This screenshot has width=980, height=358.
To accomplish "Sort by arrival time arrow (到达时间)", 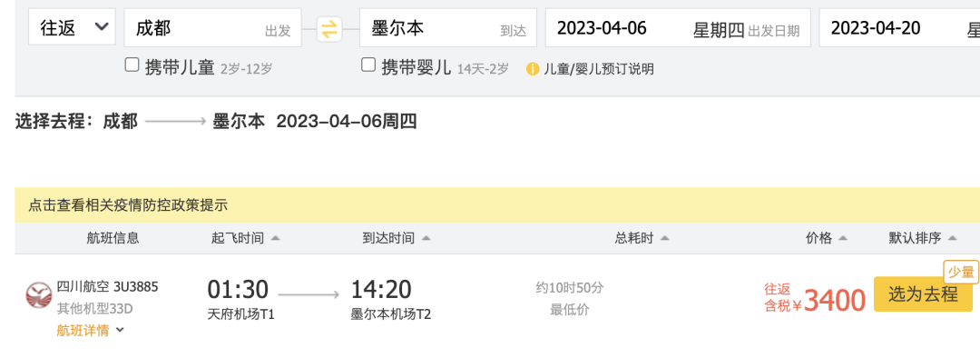I will (426, 238).
